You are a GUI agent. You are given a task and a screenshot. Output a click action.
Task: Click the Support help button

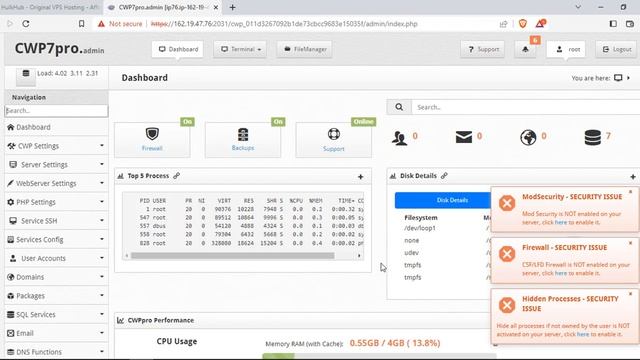tap(482, 49)
